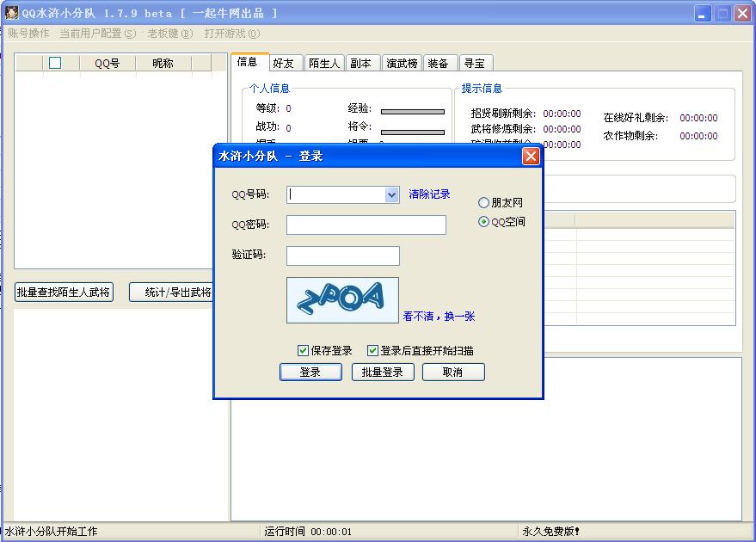Viewport: 756px width, 542px height.
Task: Switch to the 副本 tab
Action: [x=363, y=63]
